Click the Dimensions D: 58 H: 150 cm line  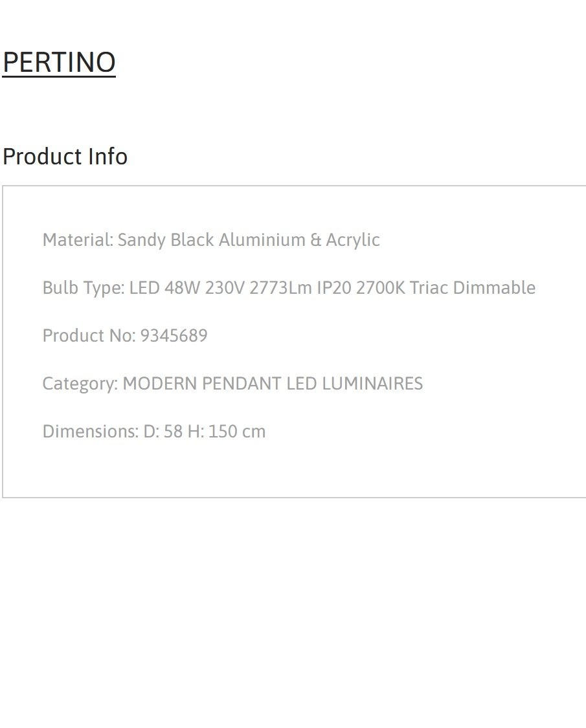pyautogui.click(x=154, y=432)
